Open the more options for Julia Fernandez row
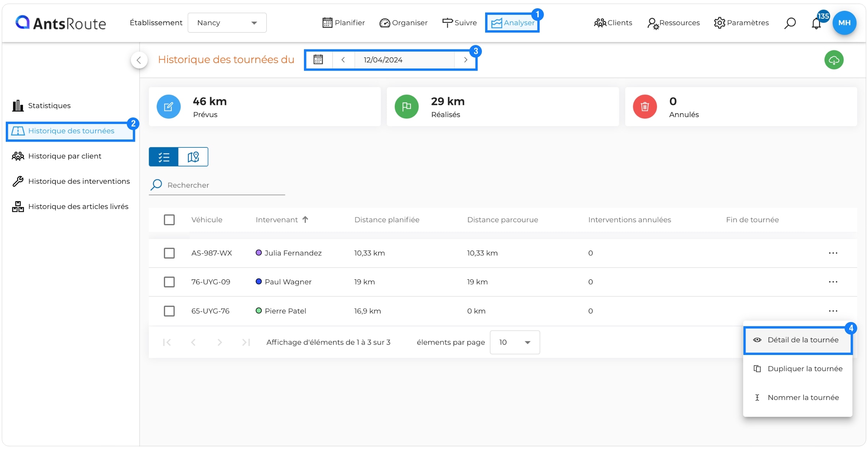The image size is (868, 449). click(833, 253)
